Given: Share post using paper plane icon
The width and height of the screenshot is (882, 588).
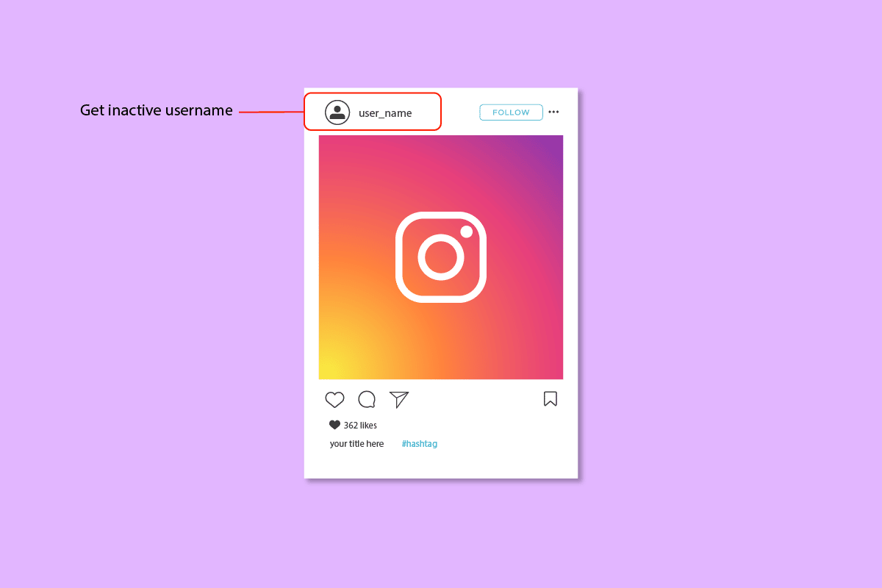Looking at the screenshot, I should 399,399.
